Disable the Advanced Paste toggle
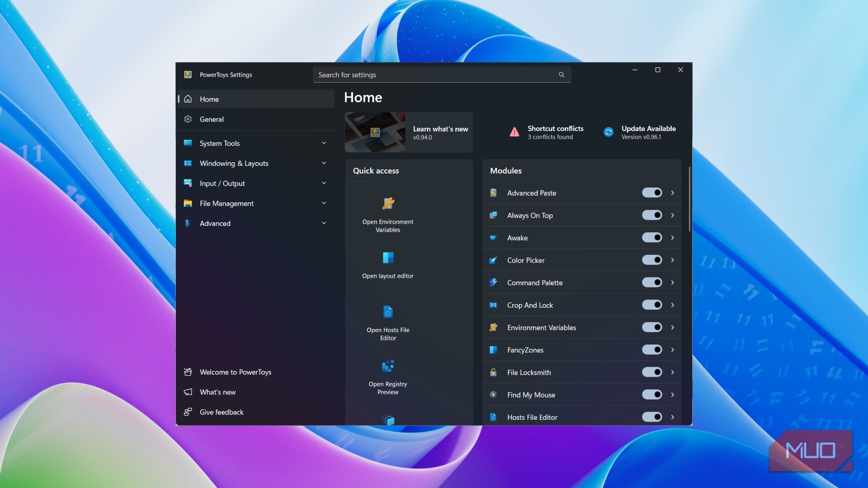Image resolution: width=868 pixels, height=488 pixels. (652, 193)
